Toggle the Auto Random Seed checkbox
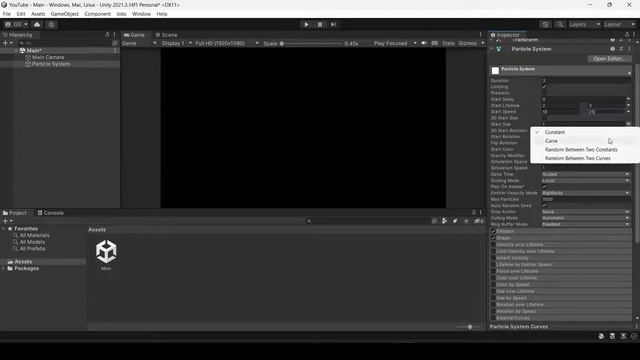Viewport: 640px width, 360px height. [x=544, y=205]
